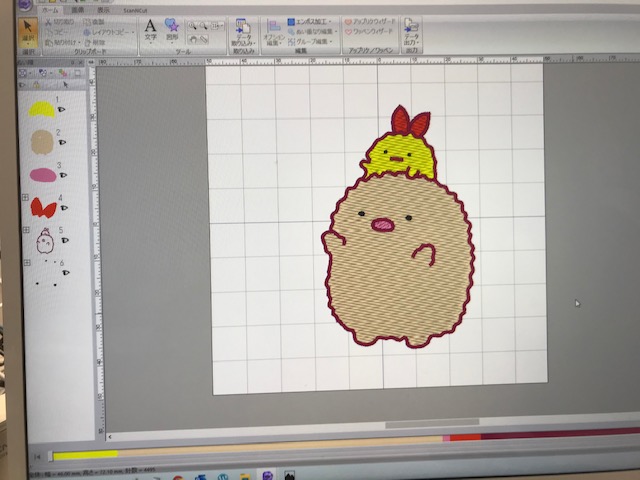The width and height of the screenshot is (640, 480).
Task: Click the group edit (グループ編集) command
Action: [x=310, y=42]
